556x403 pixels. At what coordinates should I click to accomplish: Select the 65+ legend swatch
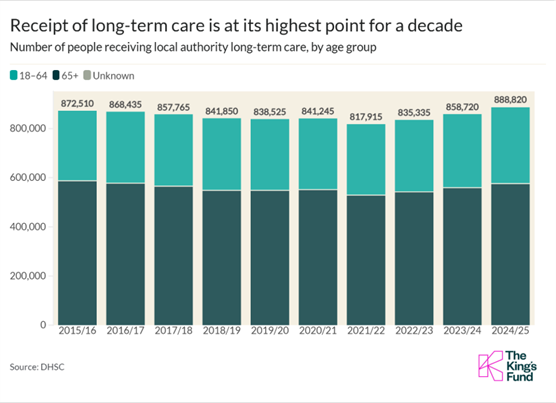[56, 75]
